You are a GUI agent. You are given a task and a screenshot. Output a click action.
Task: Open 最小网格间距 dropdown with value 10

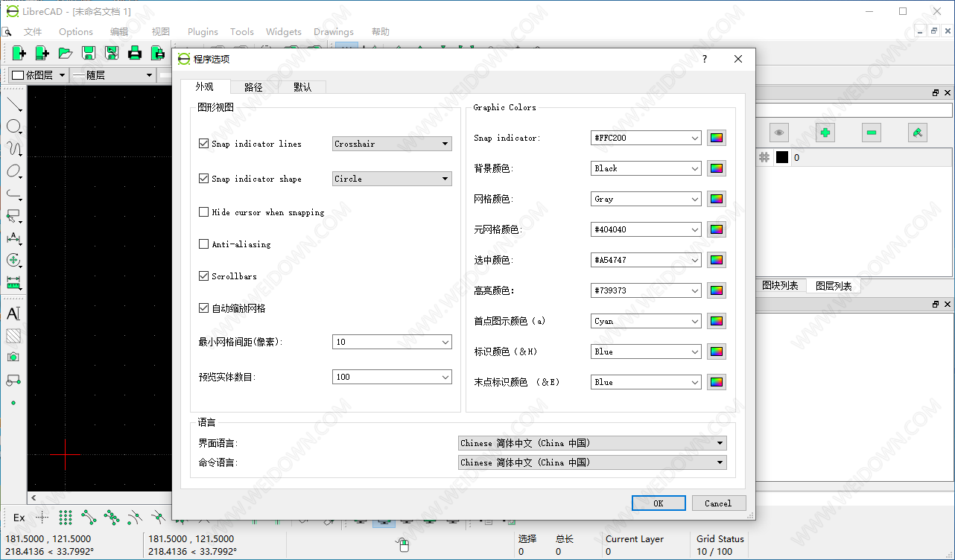pos(392,342)
